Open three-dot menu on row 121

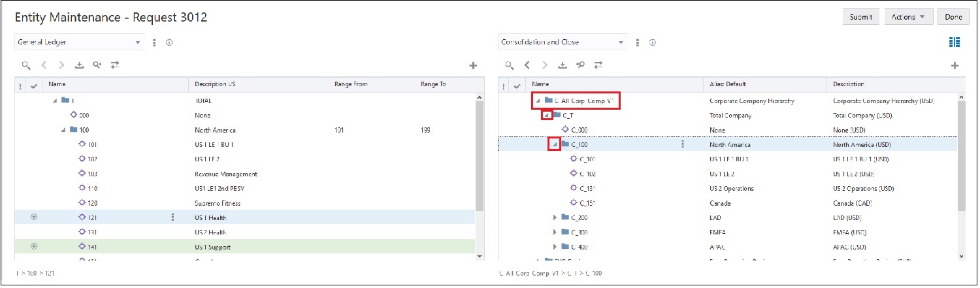tap(172, 217)
